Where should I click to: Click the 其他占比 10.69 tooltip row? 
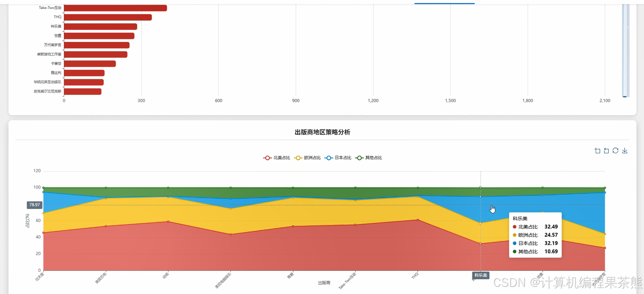pos(535,252)
